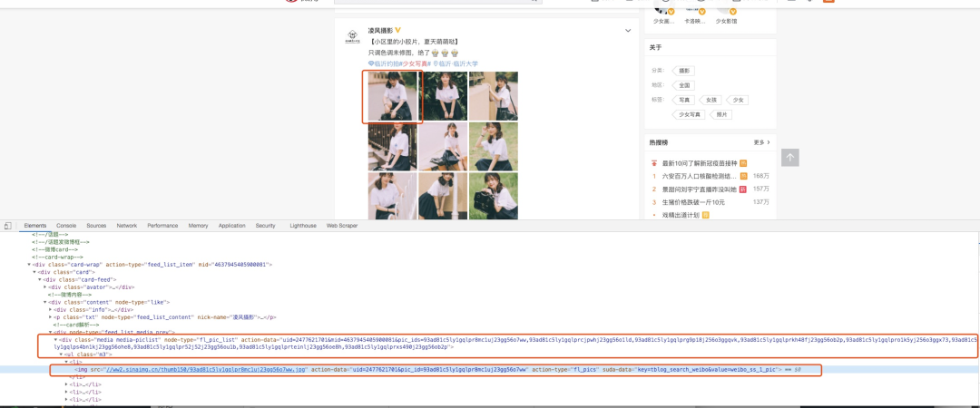Collapse the ul class="m3" node
This screenshot has width=980, height=408.
[62, 355]
